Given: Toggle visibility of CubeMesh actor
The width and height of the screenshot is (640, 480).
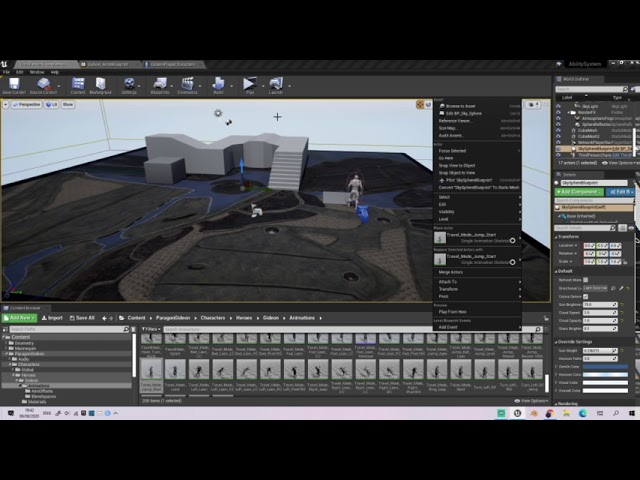Looking at the screenshot, I should (558, 131).
